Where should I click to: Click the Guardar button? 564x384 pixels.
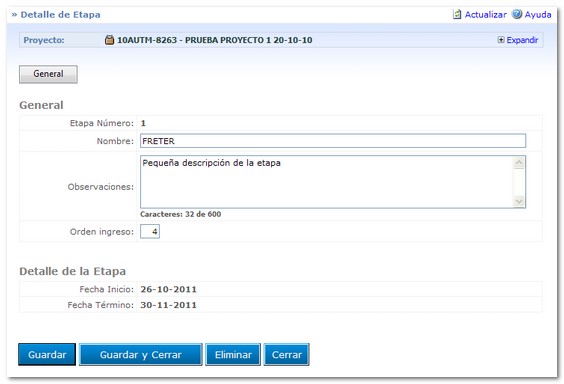(x=47, y=355)
